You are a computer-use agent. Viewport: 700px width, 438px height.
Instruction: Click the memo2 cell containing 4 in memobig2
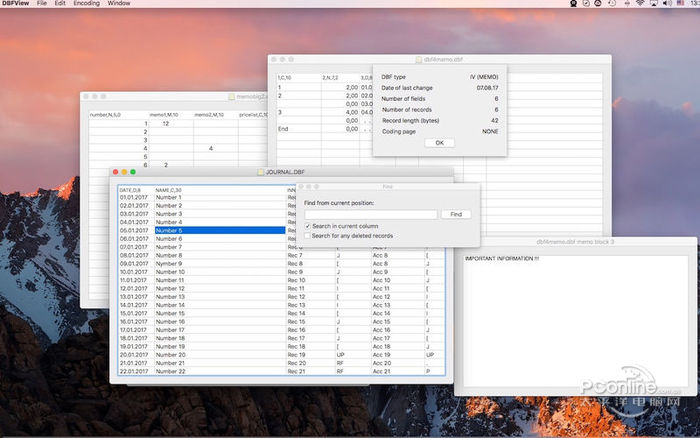[216, 148]
